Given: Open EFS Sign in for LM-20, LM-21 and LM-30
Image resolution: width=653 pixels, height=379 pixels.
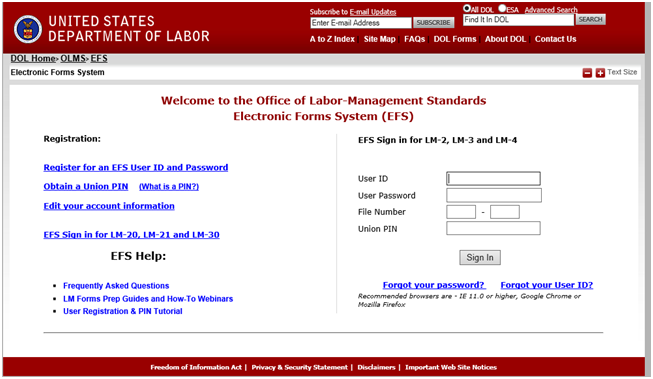Looking at the screenshot, I should pyautogui.click(x=131, y=235).
